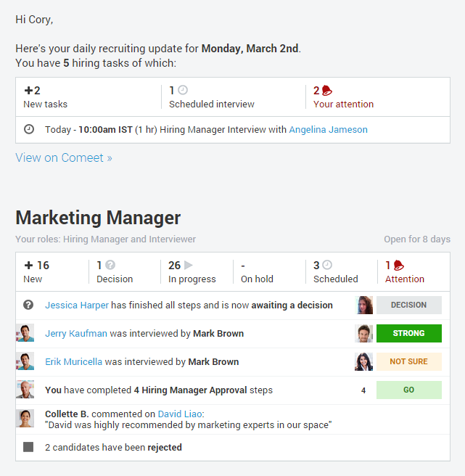Click the clock icon before Today's interview
Screen dimensions: 465x476
pos(29,129)
